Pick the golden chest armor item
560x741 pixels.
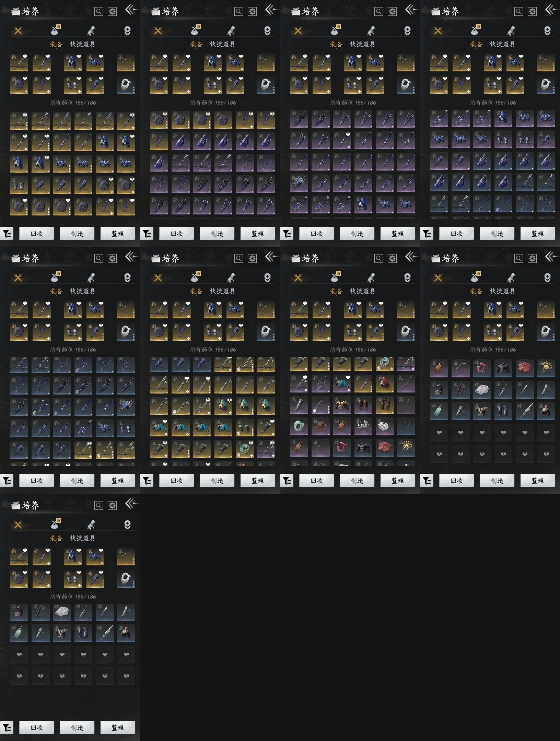[342, 405]
